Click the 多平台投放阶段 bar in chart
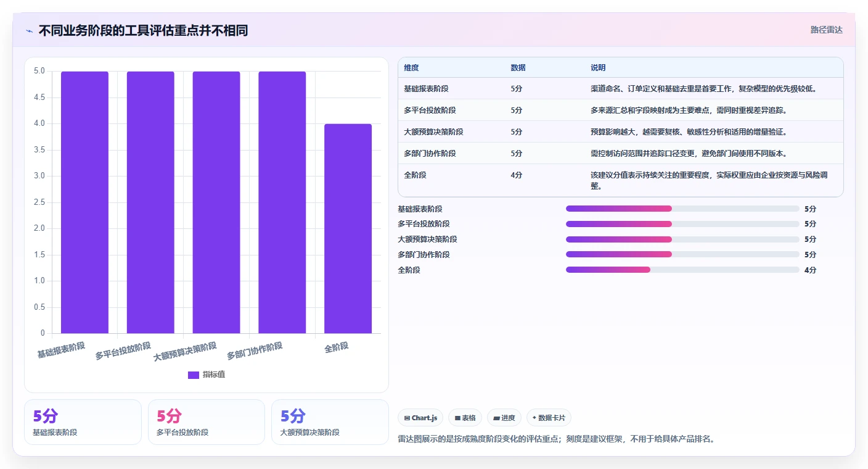The height and width of the screenshot is (469, 868). tap(150, 202)
